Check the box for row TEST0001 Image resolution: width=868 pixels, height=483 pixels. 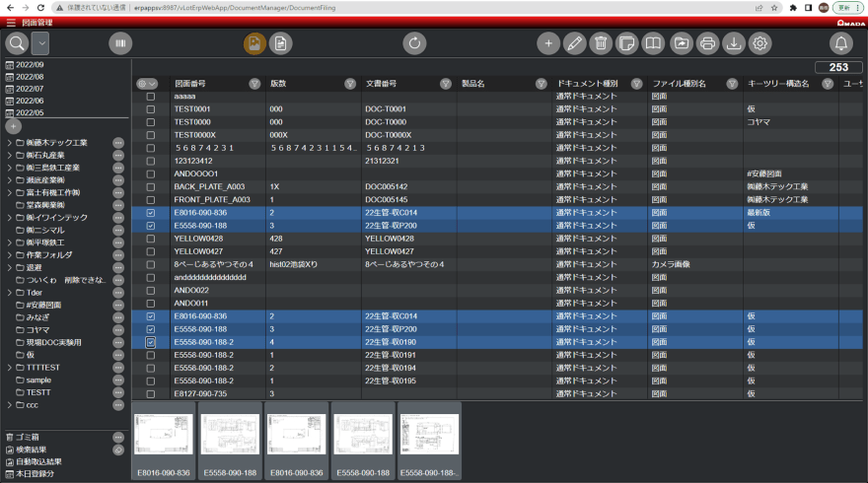151,109
